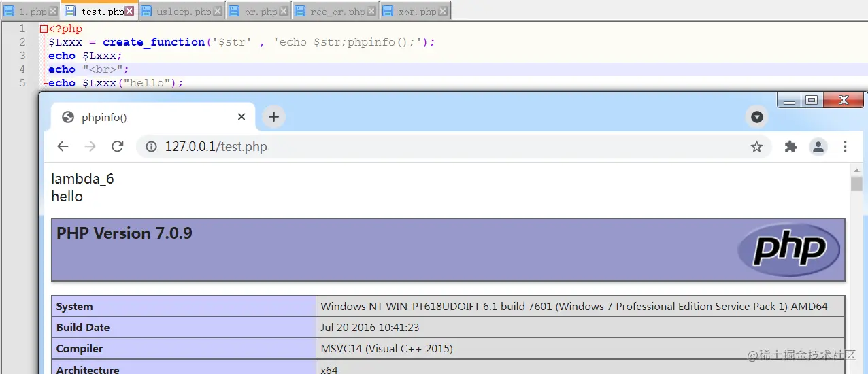Click the disk icon on xor.php tab
The height and width of the screenshot is (374, 868).
point(388,12)
